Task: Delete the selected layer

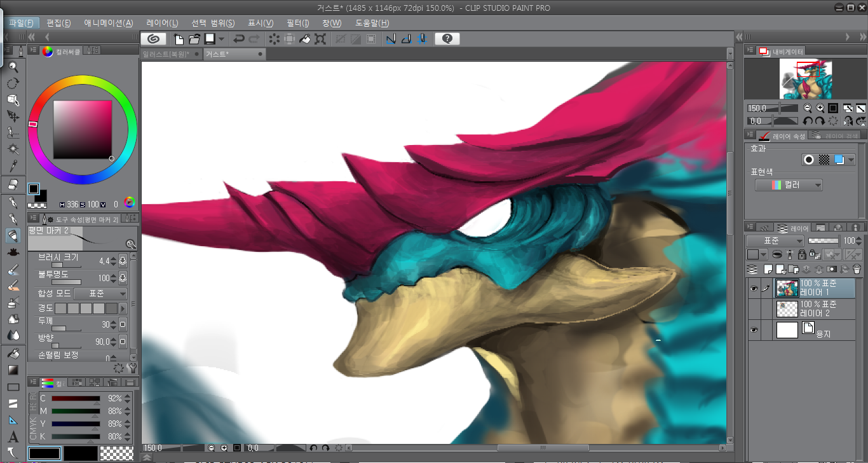Action: [857, 269]
